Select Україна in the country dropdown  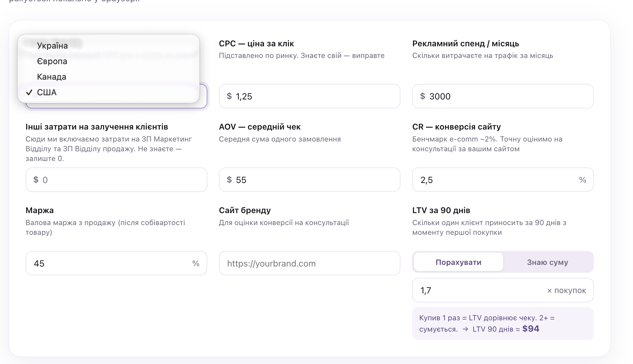(109, 46)
